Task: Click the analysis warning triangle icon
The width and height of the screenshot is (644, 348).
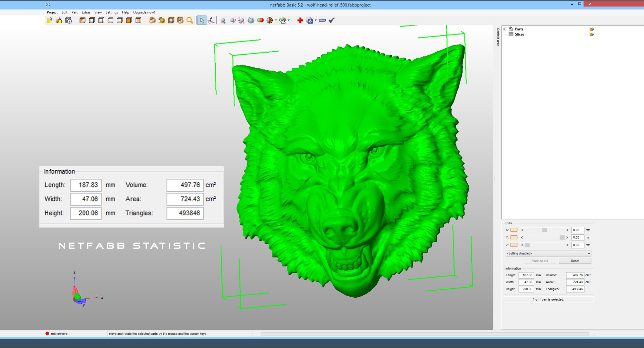Action: pos(283,20)
